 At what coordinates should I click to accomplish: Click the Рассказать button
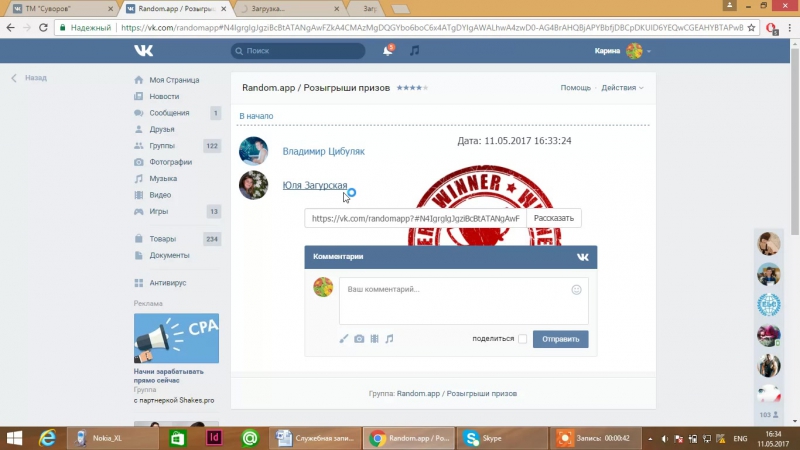[554, 218]
